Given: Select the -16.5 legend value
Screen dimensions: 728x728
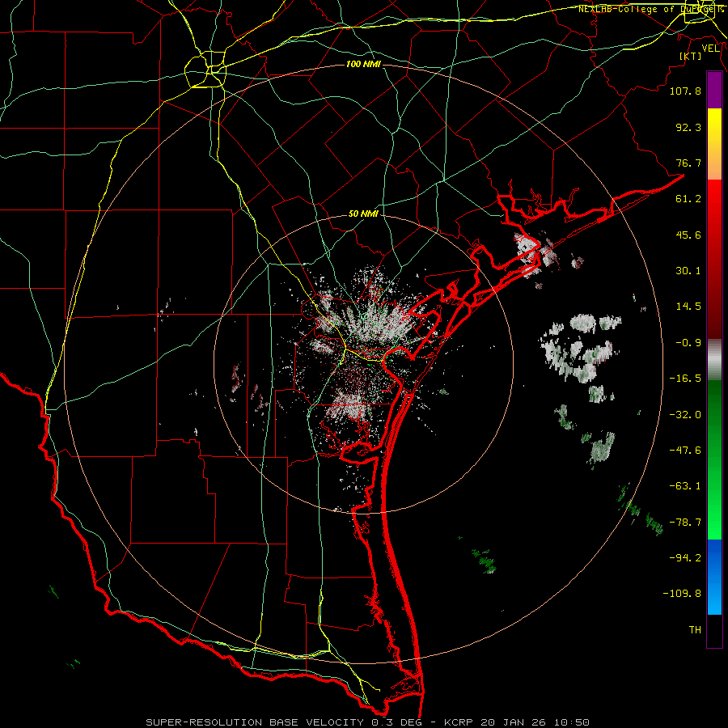Looking at the screenshot, I should [685, 379].
